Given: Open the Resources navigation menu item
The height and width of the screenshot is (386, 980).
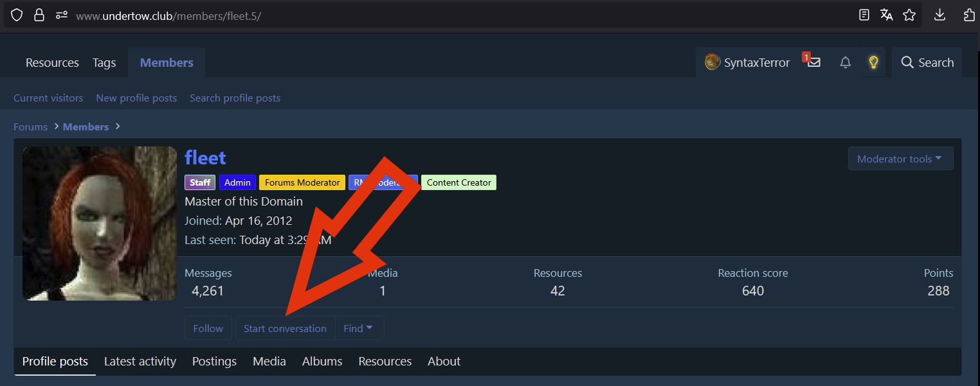Looking at the screenshot, I should click(x=52, y=62).
